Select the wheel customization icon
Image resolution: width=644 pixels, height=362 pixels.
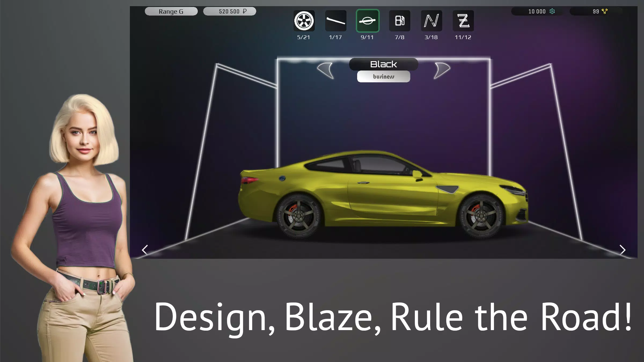(303, 20)
